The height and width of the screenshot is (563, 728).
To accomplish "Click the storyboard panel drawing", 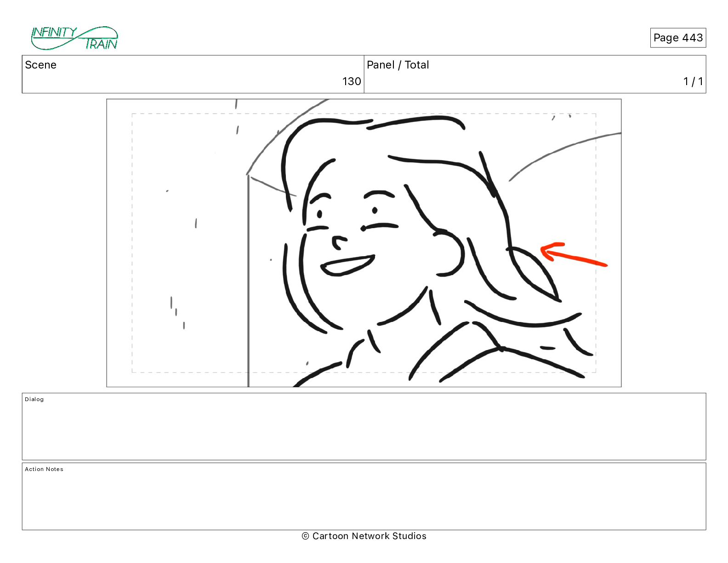I will pos(364,243).
